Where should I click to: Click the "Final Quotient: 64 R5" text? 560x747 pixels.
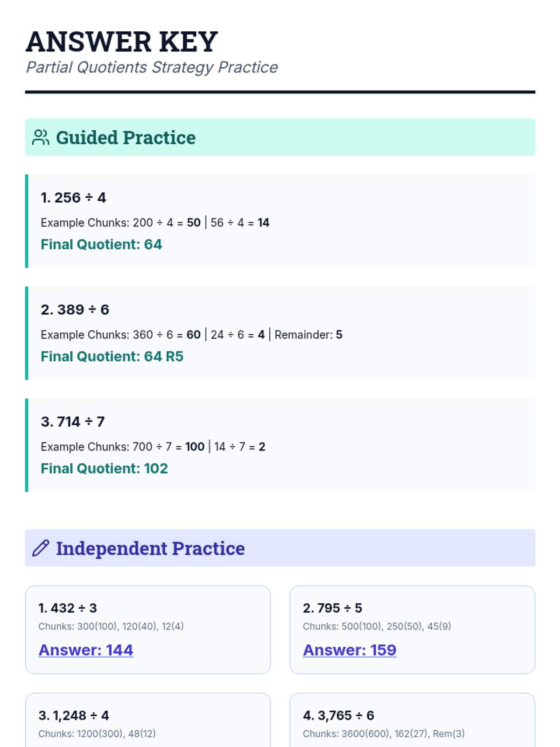click(112, 356)
